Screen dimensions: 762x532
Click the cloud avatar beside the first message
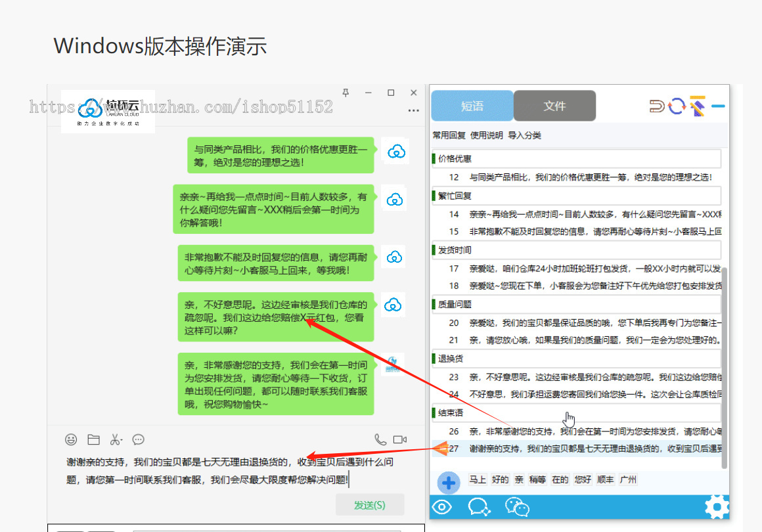pyautogui.click(x=396, y=152)
